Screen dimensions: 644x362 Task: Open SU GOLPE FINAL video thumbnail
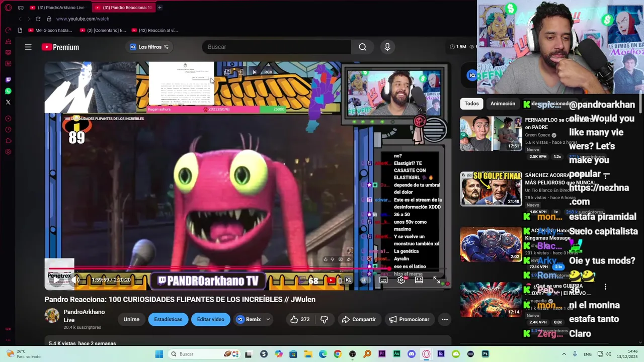[491, 189]
